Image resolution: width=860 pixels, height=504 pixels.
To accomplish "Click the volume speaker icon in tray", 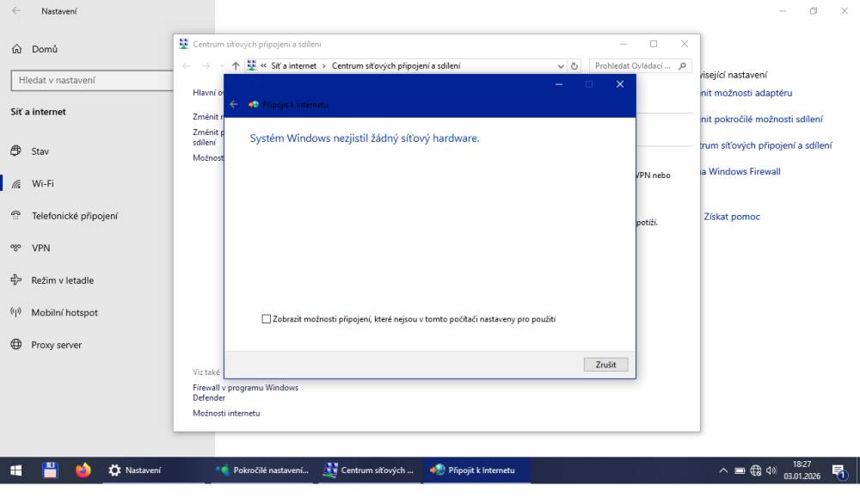I will [771, 470].
